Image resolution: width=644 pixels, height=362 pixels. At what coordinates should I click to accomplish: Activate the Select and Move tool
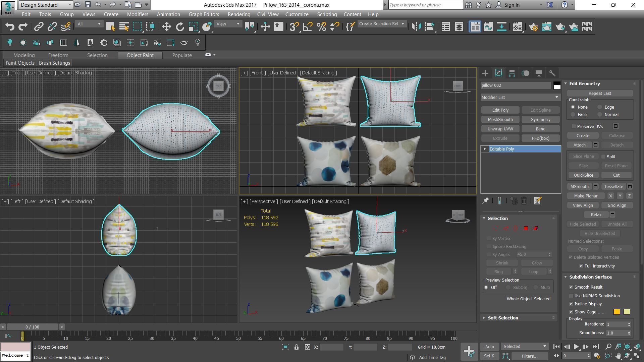click(166, 27)
